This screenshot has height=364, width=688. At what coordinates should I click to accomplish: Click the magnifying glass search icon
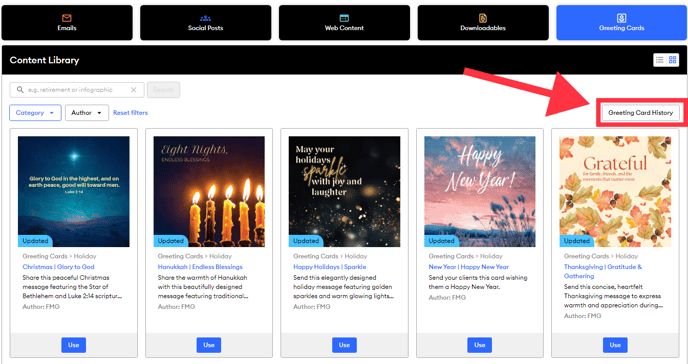click(x=20, y=90)
